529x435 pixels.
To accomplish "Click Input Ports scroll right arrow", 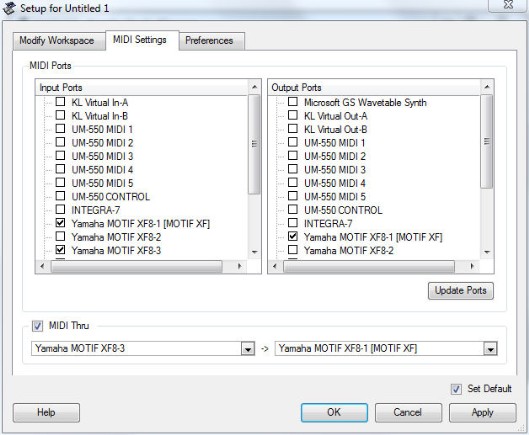I will point(240,266).
